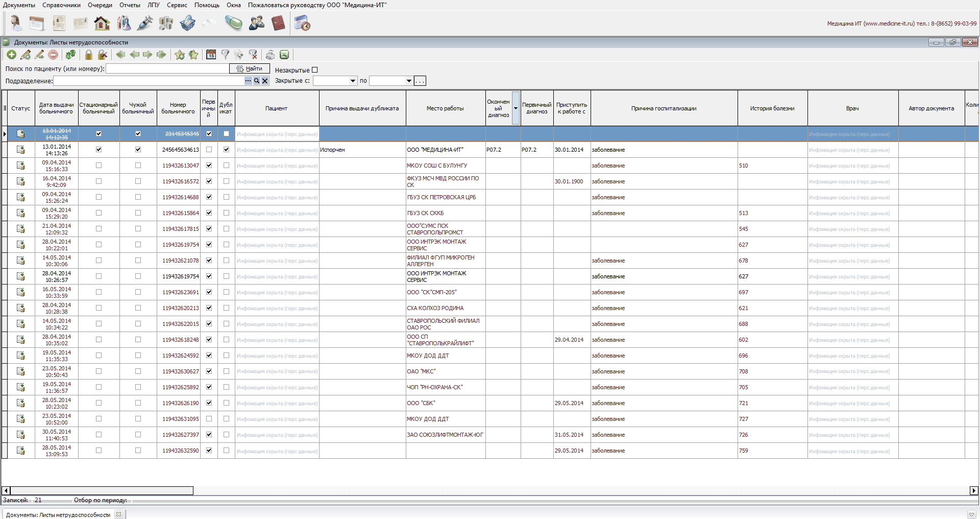Go to last record with double-right arrow
This screenshot has width=980, height=519.
(x=161, y=55)
